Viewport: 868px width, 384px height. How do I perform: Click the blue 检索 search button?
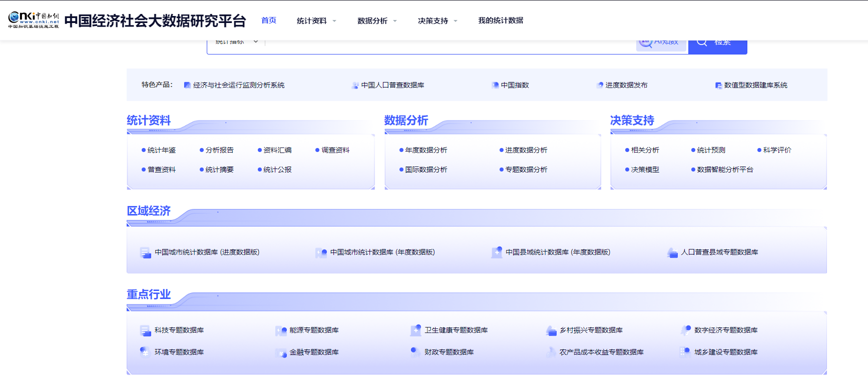[717, 46]
